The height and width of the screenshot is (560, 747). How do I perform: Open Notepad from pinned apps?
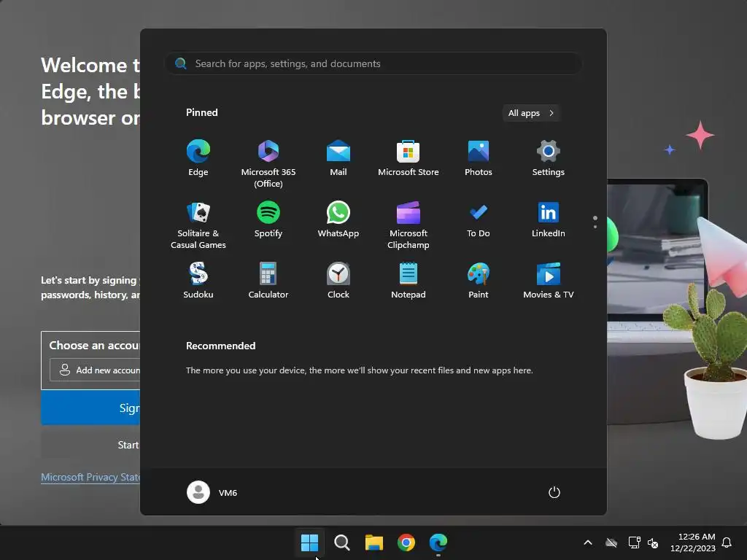(x=409, y=281)
